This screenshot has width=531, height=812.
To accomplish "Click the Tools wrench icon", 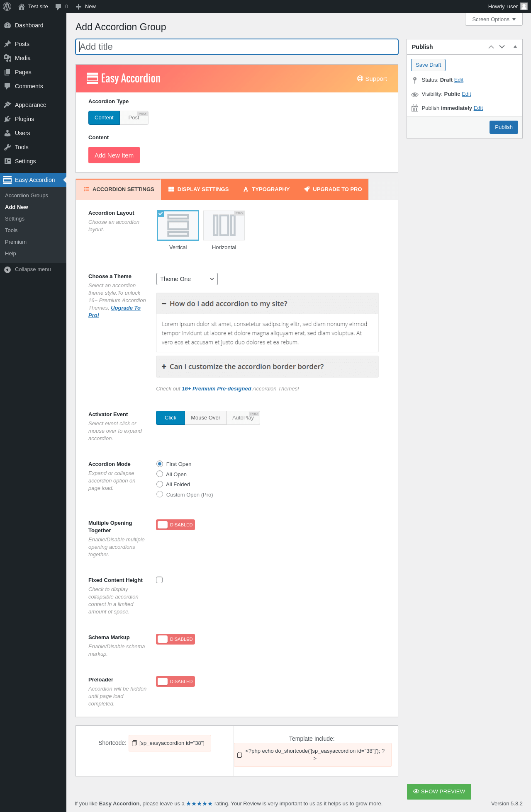I will [x=7, y=147].
